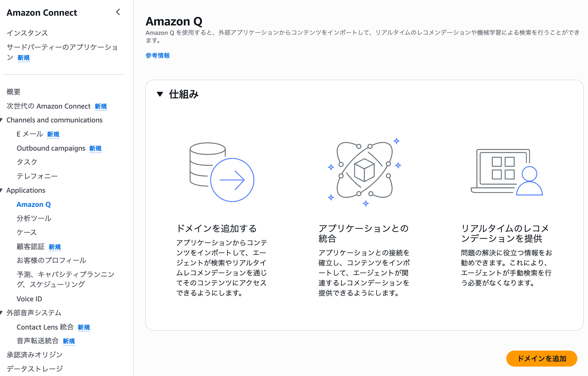Open Voice ID page
The height and width of the screenshot is (376, 588).
(29, 299)
